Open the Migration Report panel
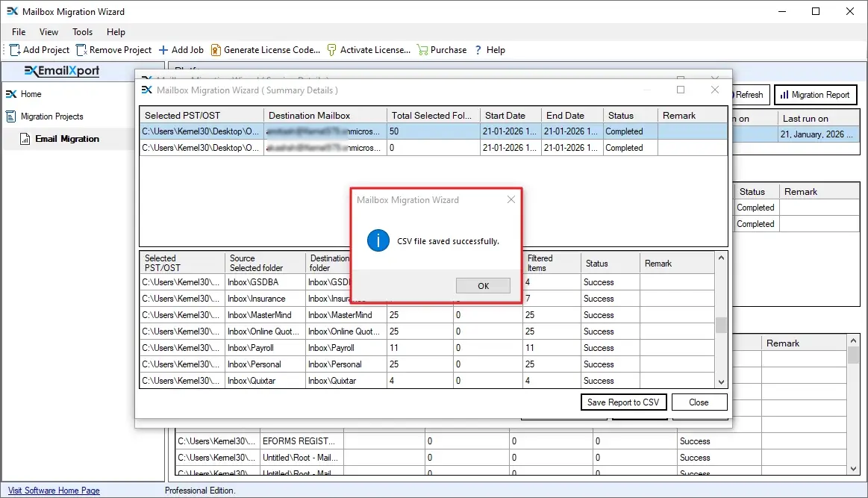This screenshot has width=868, height=498. pos(815,94)
